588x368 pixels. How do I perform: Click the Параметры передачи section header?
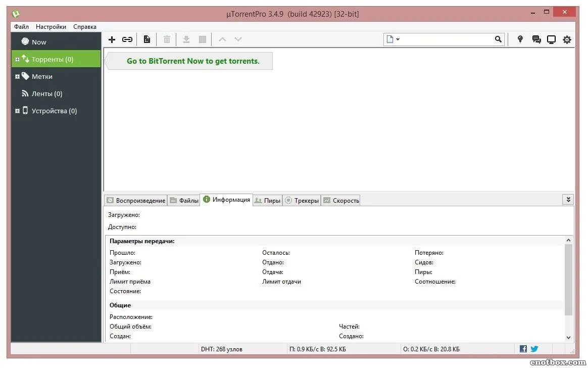tap(142, 241)
